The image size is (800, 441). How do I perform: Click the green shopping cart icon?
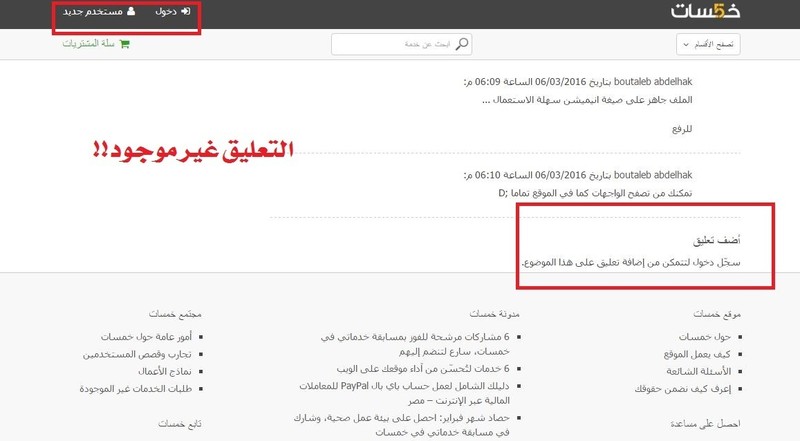(x=124, y=44)
